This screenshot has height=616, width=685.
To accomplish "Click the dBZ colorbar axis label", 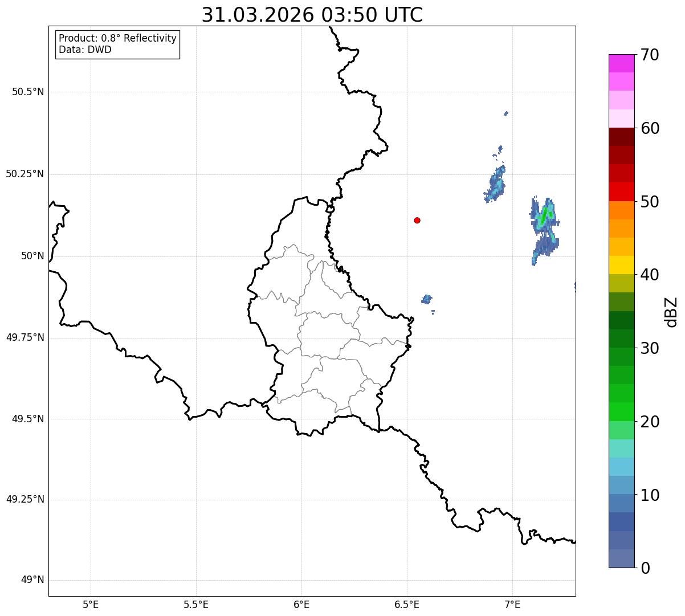I will [671, 311].
